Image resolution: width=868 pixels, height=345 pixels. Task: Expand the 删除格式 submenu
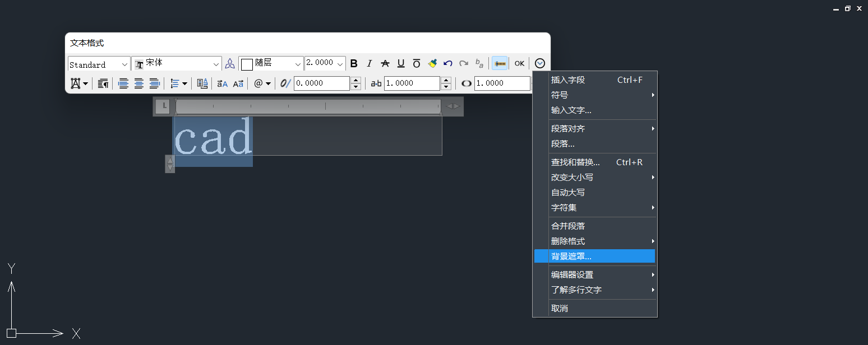pyautogui.click(x=595, y=241)
